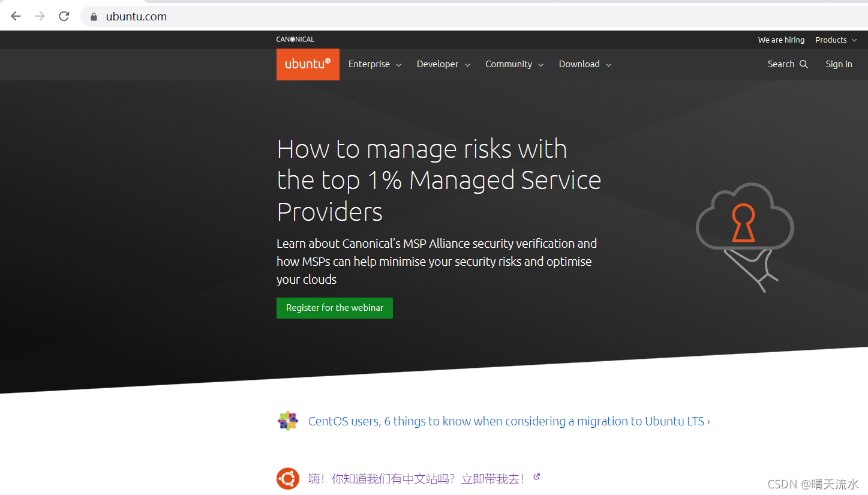868x495 pixels.
Task: Click the browser forward arrow
Action: [40, 16]
